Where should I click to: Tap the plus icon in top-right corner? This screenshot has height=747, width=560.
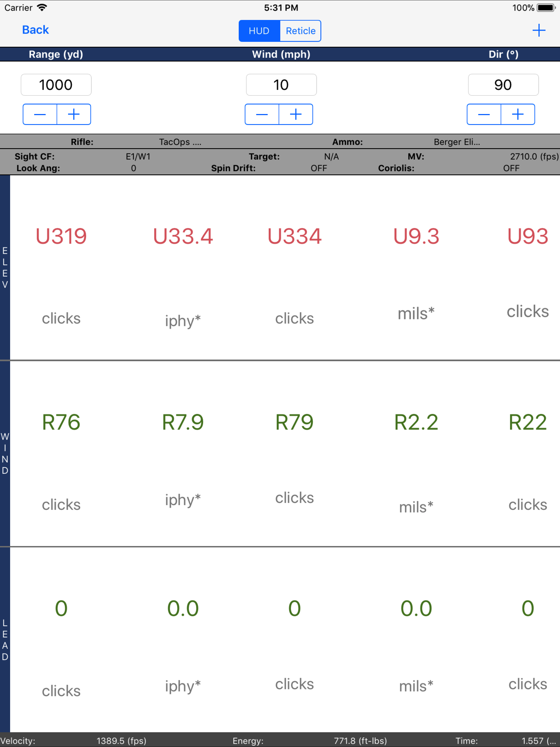coord(538,30)
